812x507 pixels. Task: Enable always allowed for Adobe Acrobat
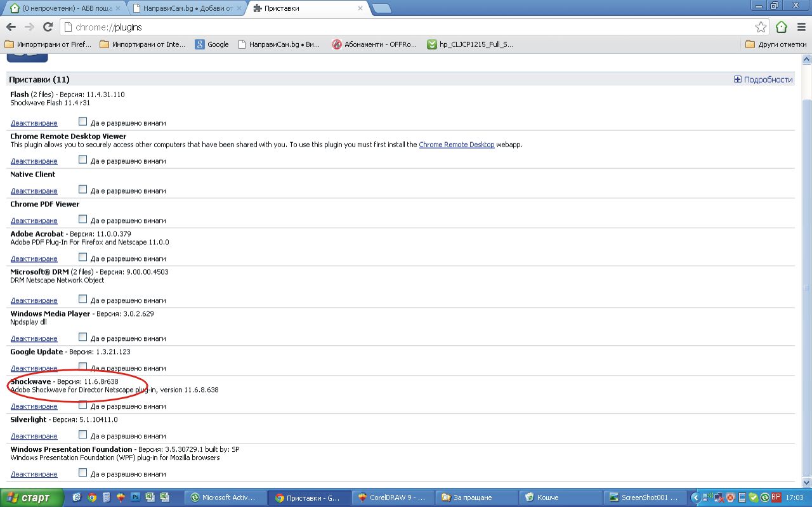(82, 257)
